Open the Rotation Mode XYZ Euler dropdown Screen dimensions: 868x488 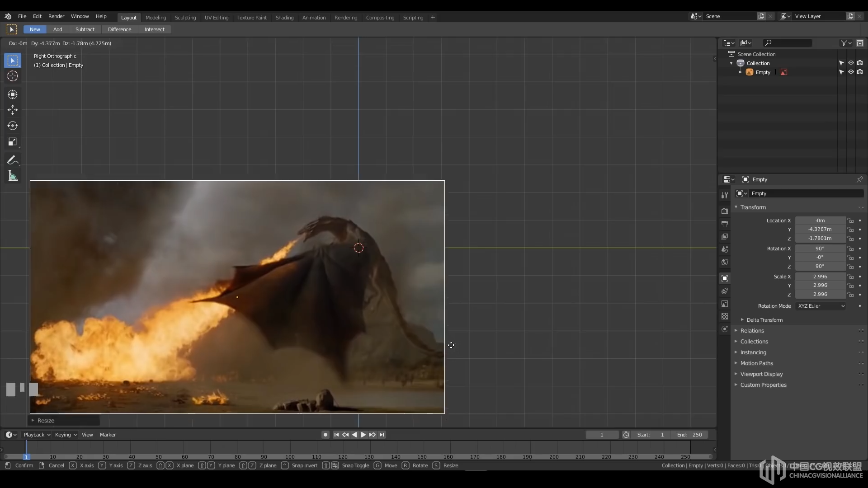tap(821, 306)
